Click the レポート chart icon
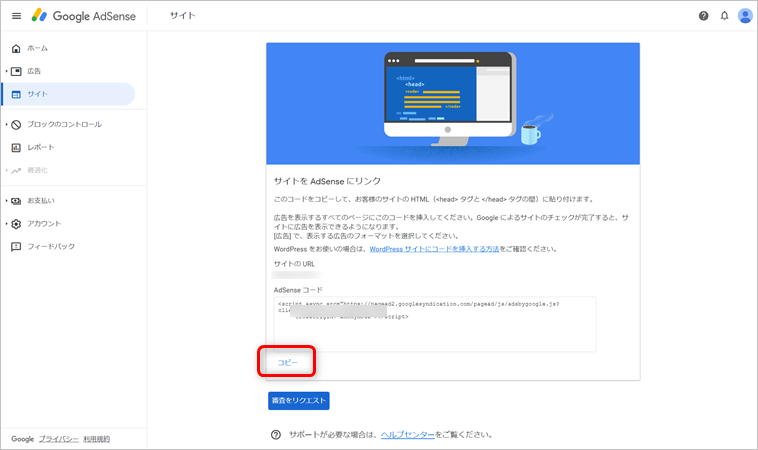The width and height of the screenshot is (758, 450). point(16,147)
